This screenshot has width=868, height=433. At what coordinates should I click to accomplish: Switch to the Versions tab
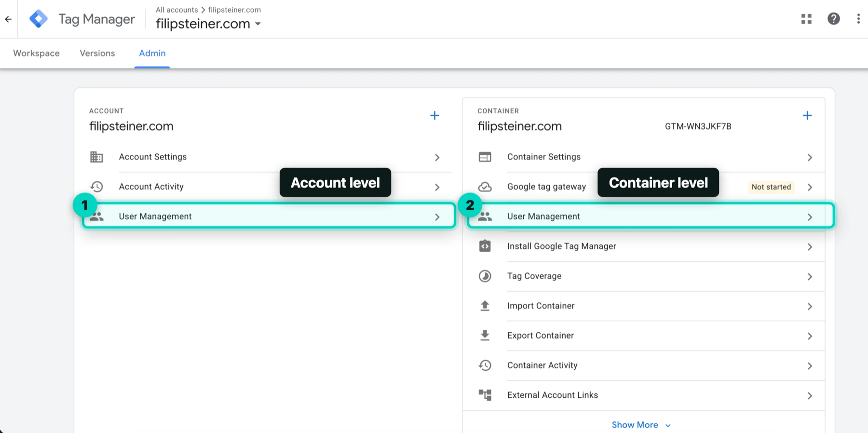[97, 53]
